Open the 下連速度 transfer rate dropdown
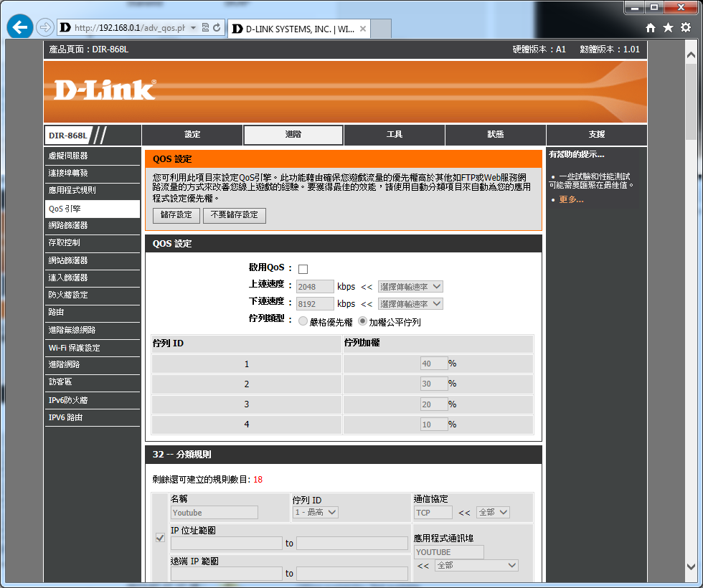 pos(410,304)
